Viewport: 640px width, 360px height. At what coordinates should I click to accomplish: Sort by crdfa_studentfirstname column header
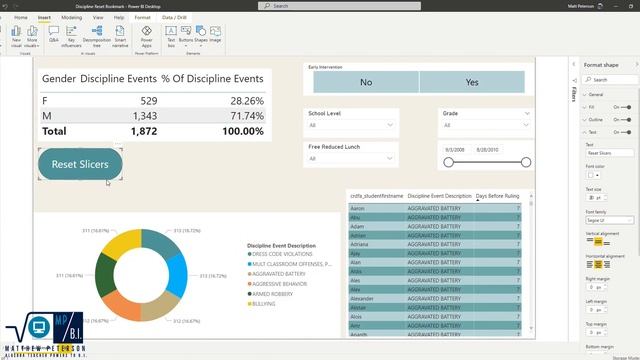tap(376, 196)
